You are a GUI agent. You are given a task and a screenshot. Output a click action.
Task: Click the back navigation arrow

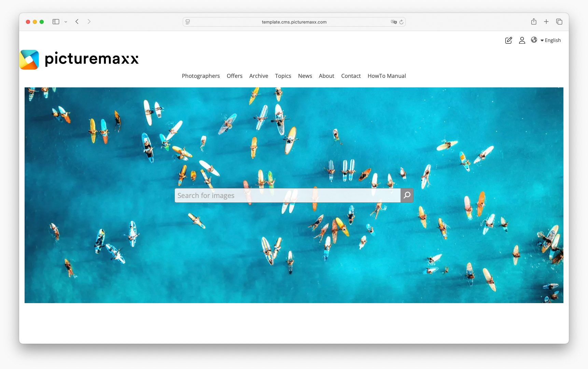pyautogui.click(x=77, y=22)
